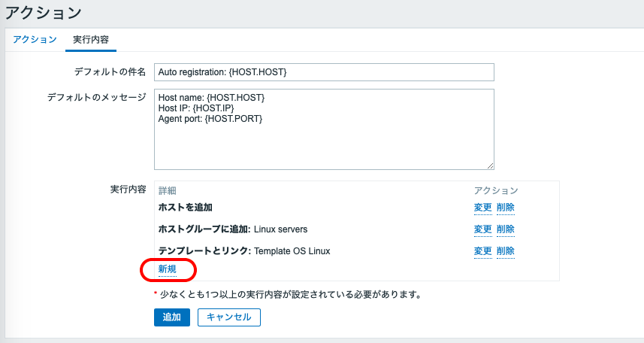Switch to the アクション tab

point(35,39)
